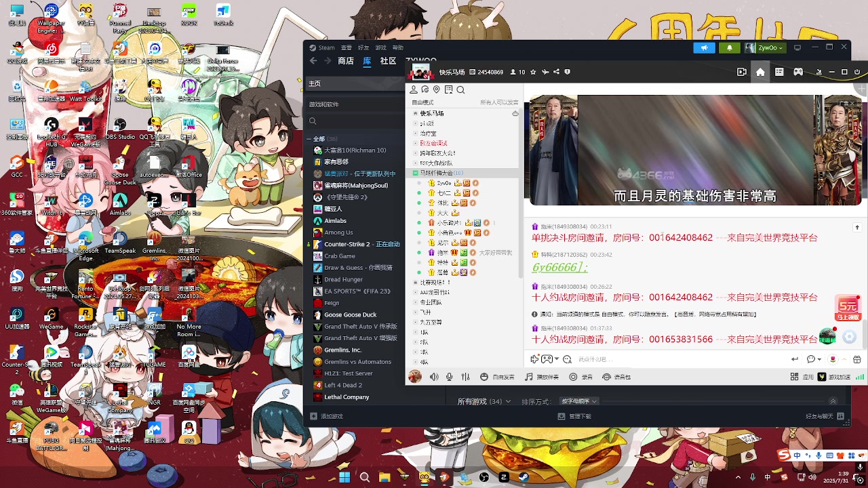This screenshot has width=868, height=488.
Task: Collapse the 马场忏悔大会 channel group
Action: [415, 173]
